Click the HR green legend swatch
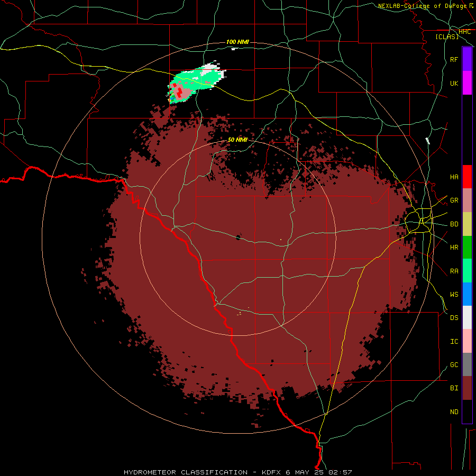This screenshot has height=476, width=476. click(467, 247)
